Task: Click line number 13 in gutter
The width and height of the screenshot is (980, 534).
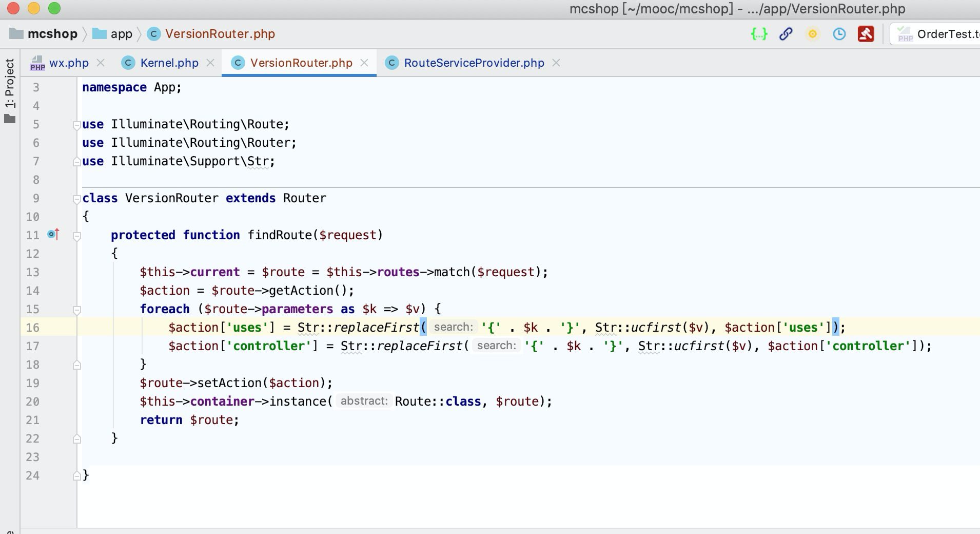Action: coord(32,272)
